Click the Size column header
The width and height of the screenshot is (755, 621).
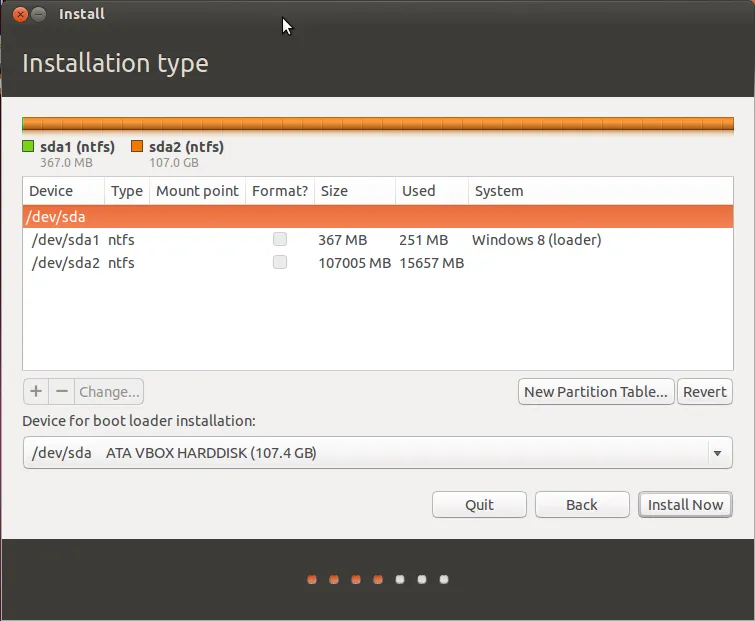point(355,191)
